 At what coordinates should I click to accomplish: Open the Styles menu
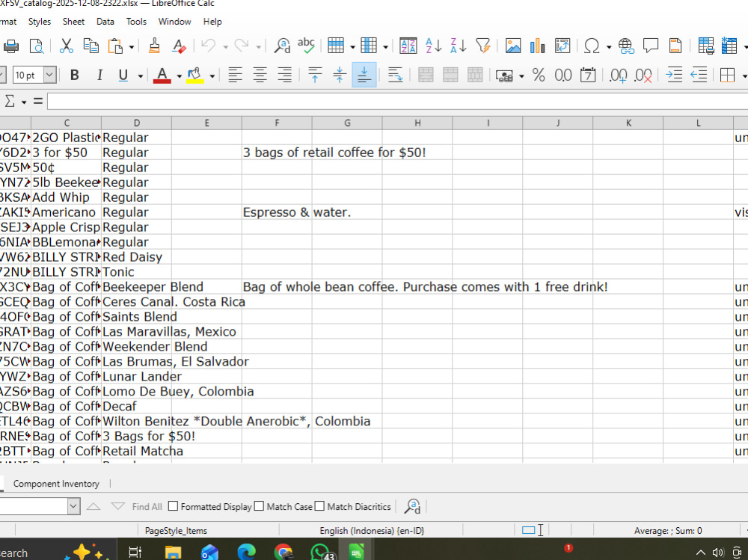tap(39, 22)
